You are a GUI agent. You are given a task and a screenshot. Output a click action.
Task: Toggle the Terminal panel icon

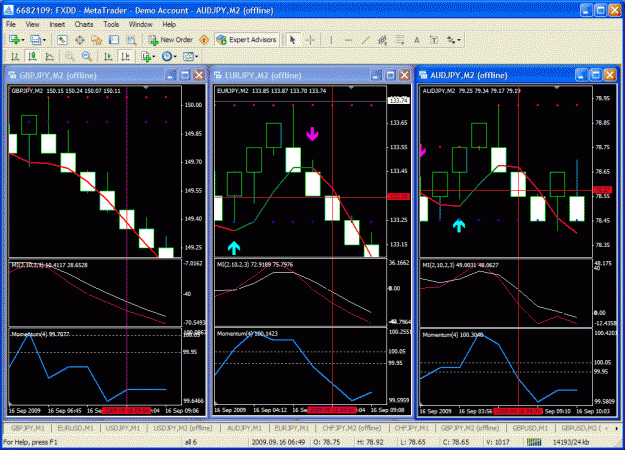point(114,40)
